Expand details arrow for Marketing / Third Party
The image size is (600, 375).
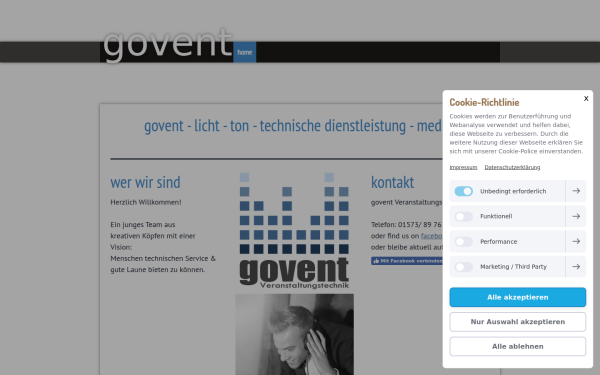(x=576, y=267)
